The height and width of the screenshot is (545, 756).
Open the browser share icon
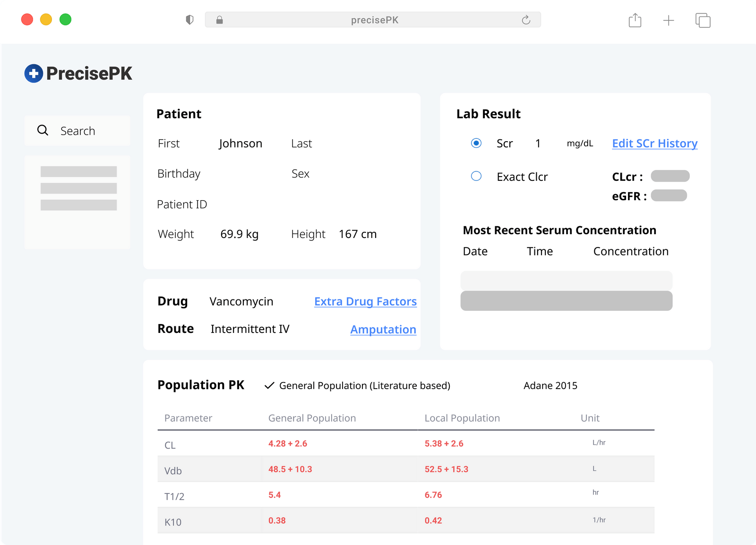[635, 20]
